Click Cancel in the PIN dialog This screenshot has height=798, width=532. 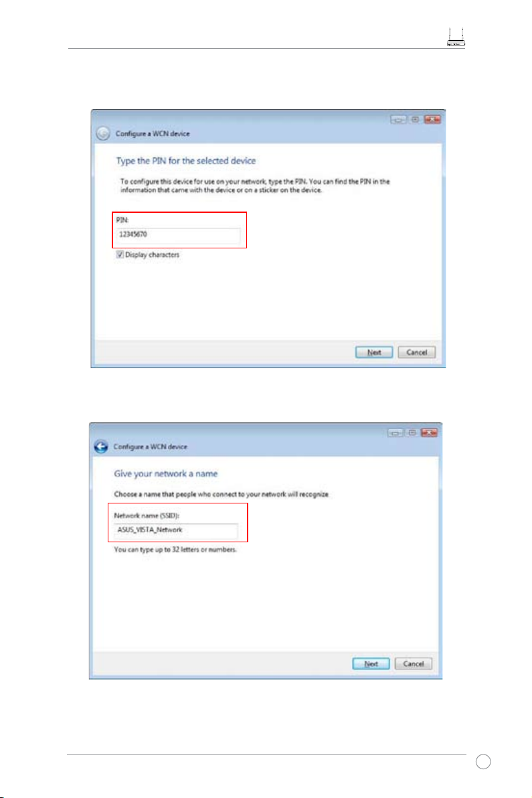pyautogui.click(x=416, y=352)
